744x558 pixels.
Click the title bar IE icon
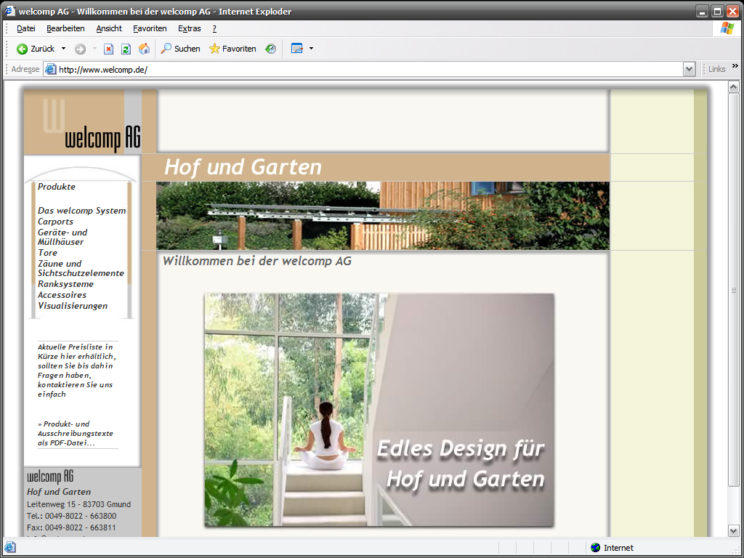pyautogui.click(x=10, y=10)
